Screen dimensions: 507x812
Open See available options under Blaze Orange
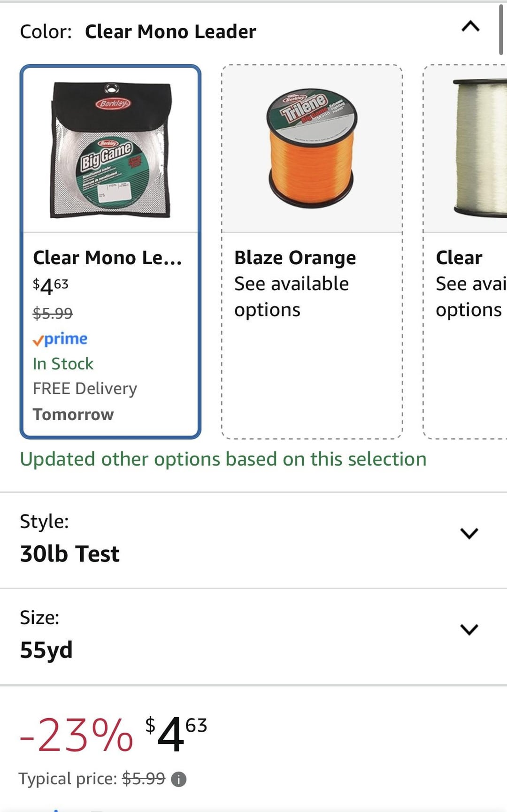(291, 297)
